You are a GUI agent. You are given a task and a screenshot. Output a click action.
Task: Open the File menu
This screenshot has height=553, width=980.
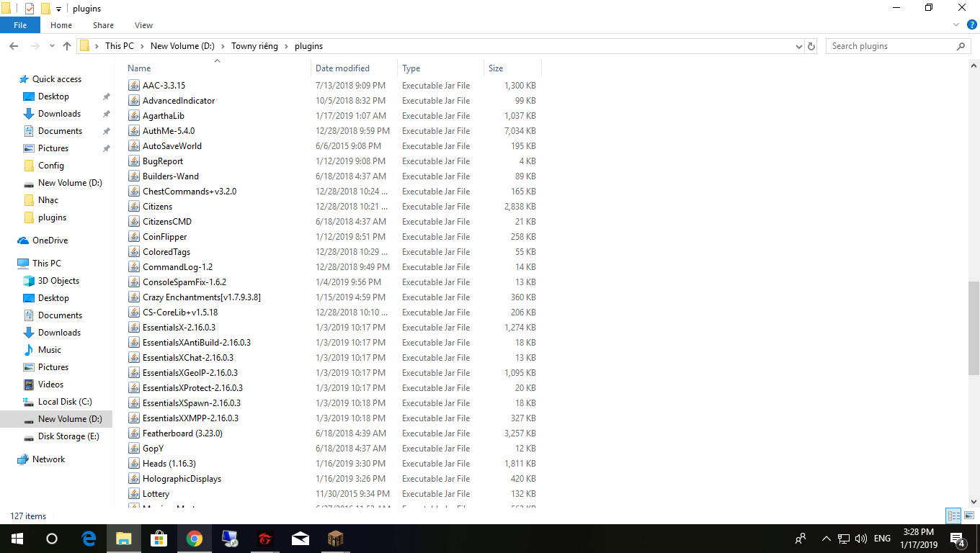(20, 24)
